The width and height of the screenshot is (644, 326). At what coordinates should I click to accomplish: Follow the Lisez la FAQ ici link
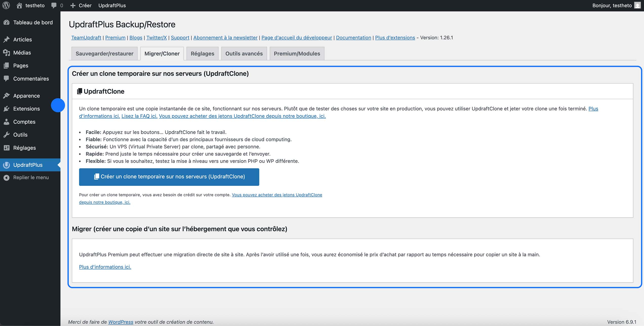click(x=139, y=116)
